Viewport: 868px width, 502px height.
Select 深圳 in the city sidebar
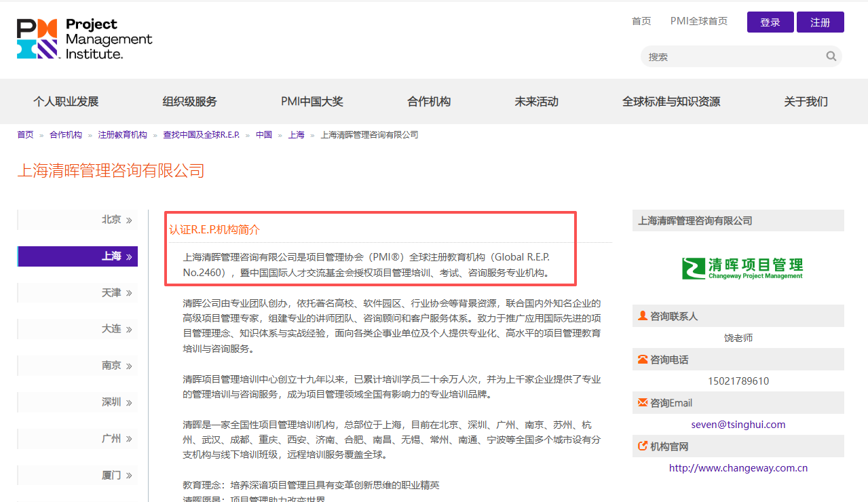tap(77, 402)
